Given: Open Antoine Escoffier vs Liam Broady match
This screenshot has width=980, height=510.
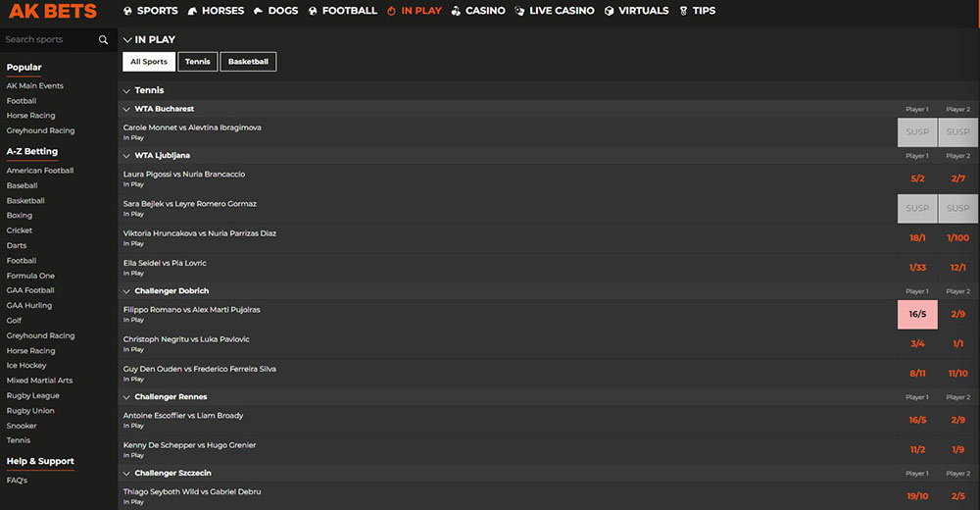Looking at the screenshot, I should coord(183,416).
